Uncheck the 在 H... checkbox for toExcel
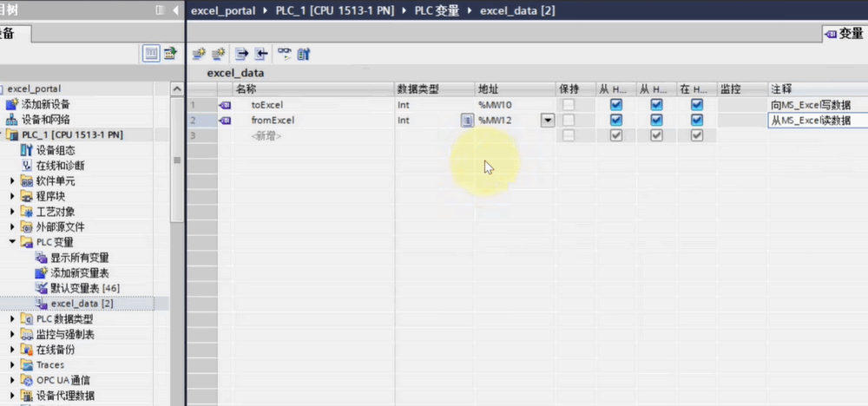868x406 pixels. (696, 105)
